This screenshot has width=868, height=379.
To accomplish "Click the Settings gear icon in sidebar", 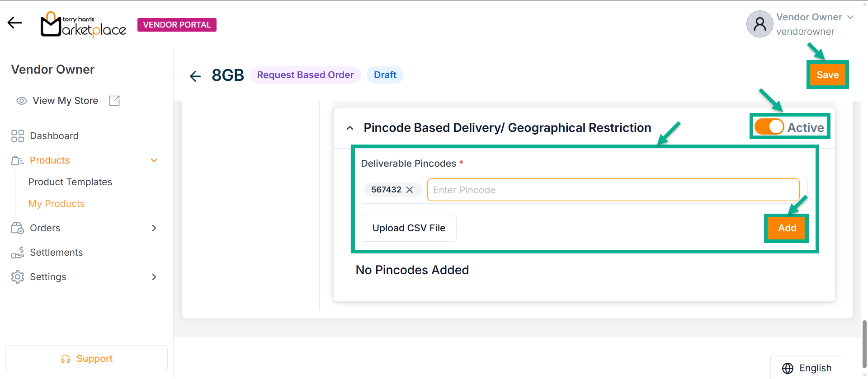I will coord(18,277).
